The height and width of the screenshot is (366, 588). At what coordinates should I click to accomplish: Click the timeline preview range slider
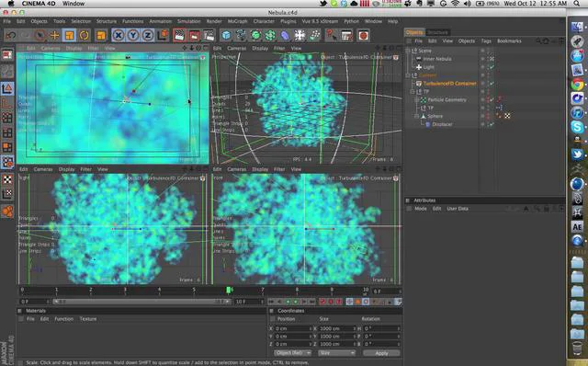tap(141, 302)
